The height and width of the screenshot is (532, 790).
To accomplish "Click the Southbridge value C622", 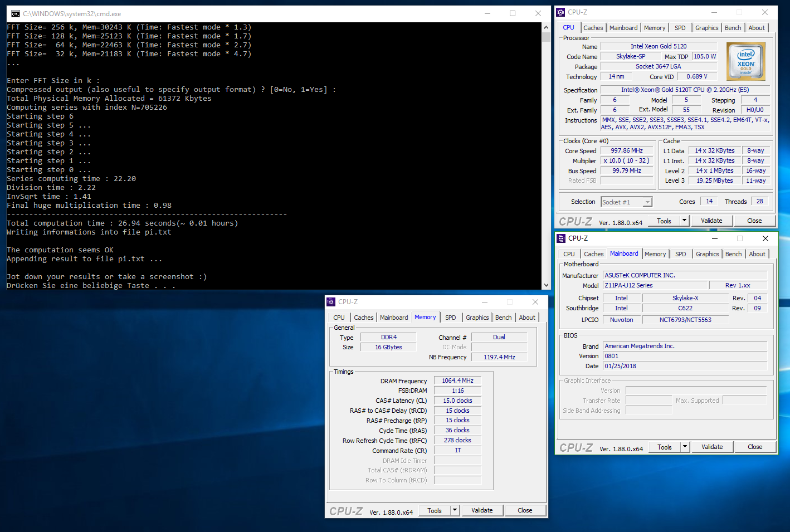I will click(685, 308).
